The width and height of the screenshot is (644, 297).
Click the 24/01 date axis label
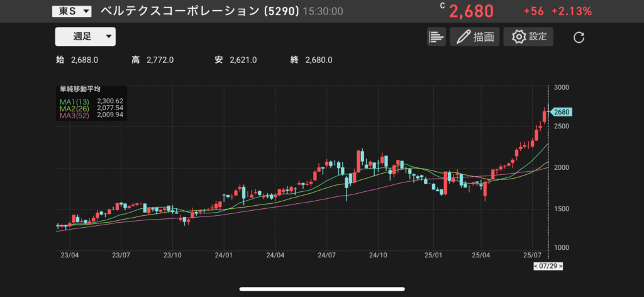(224, 255)
